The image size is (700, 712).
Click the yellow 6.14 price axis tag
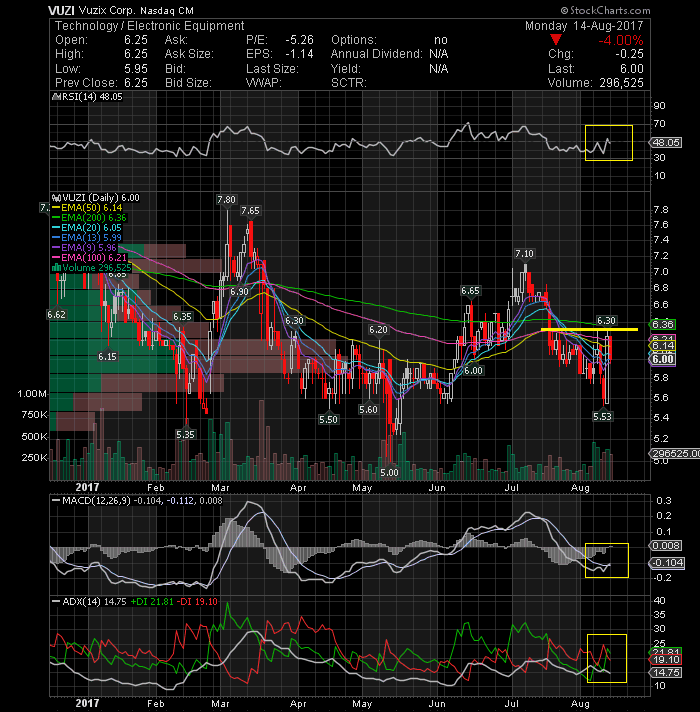pos(663,346)
